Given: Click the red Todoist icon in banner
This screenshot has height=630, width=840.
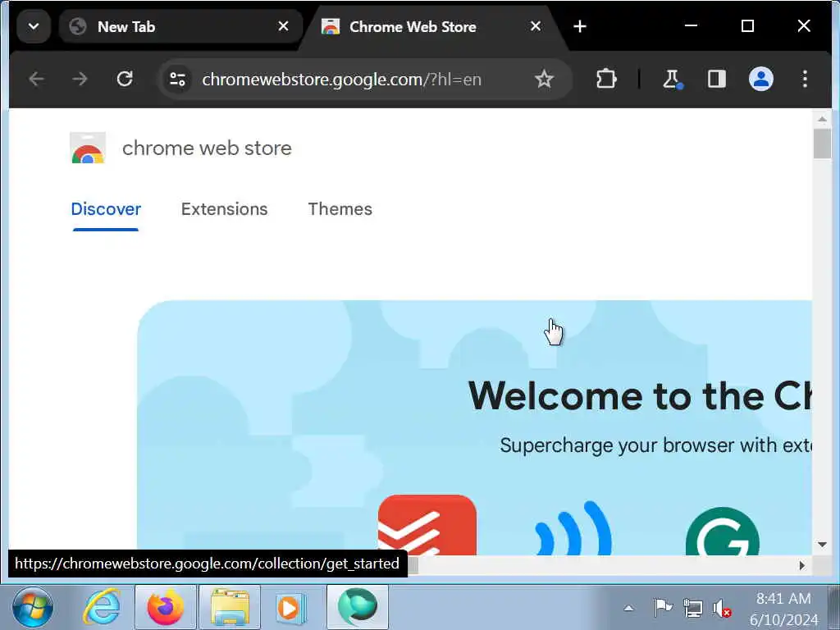Looking at the screenshot, I should click(427, 525).
